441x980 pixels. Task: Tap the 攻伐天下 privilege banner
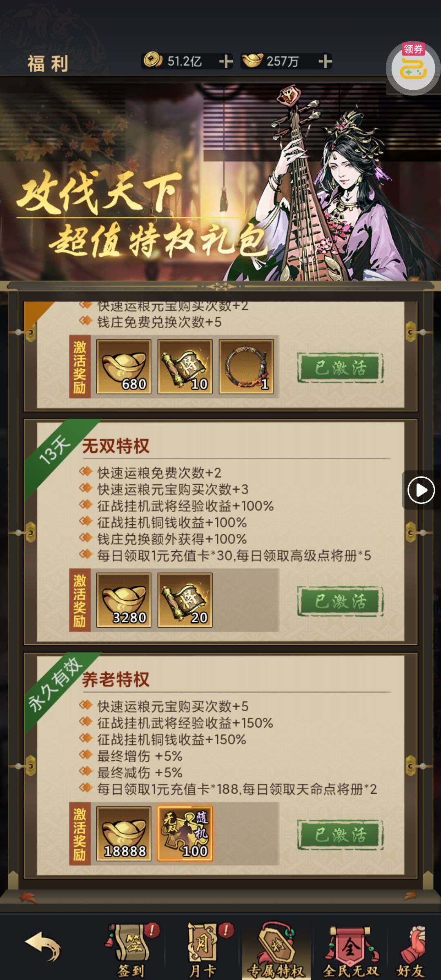pyautogui.click(x=220, y=180)
